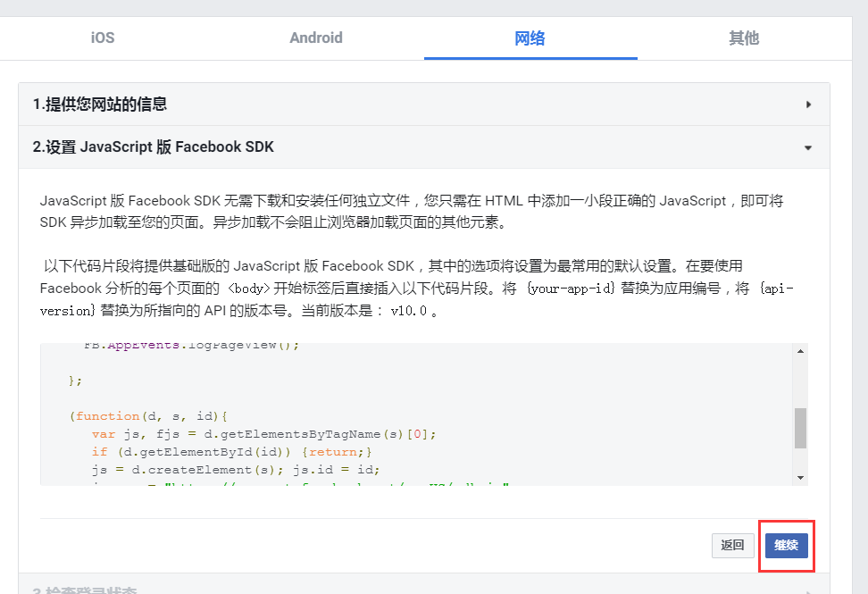Click the code box scrollbar thumb
The width and height of the screenshot is (868, 594).
point(800,428)
